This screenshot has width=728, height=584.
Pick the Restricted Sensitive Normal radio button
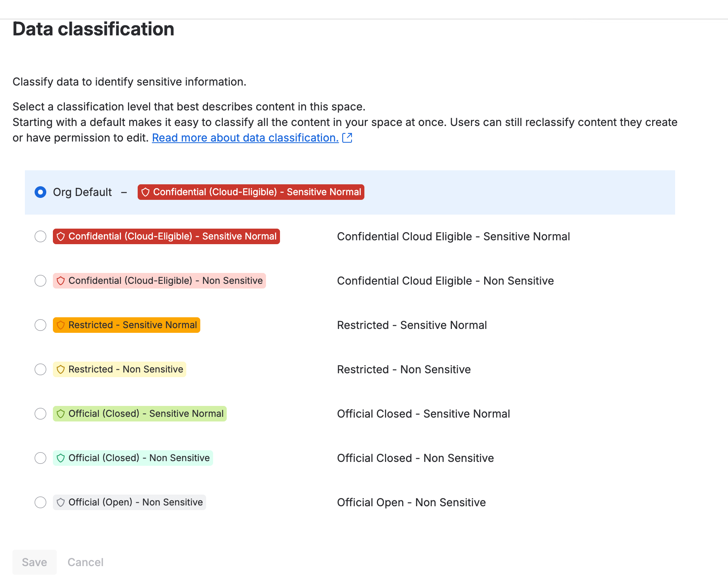40,325
